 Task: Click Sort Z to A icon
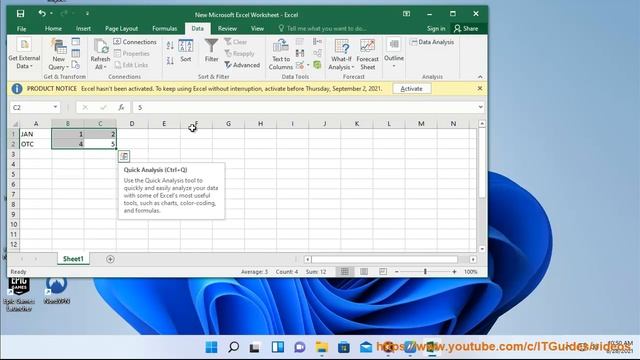pyautogui.click(x=170, y=61)
